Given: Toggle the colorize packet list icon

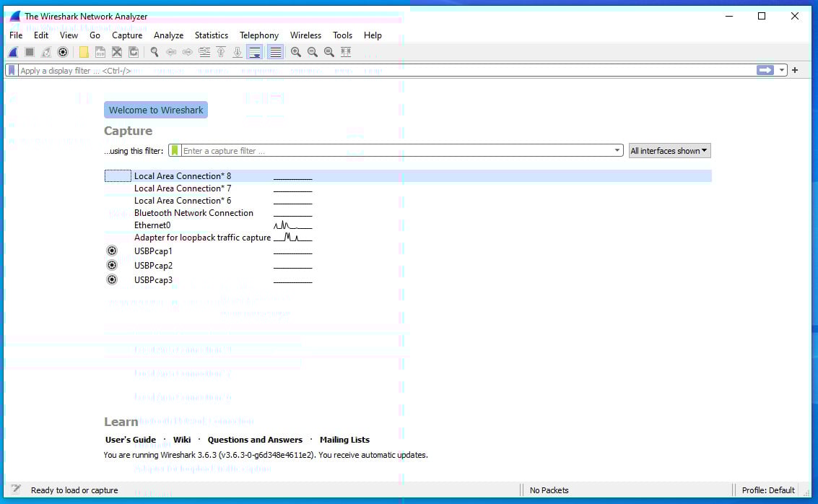Looking at the screenshot, I should tap(276, 52).
